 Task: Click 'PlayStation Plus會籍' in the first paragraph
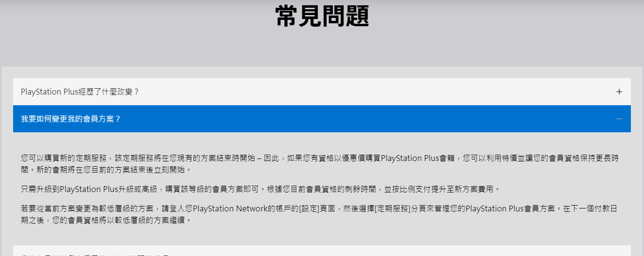click(x=418, y=159)
